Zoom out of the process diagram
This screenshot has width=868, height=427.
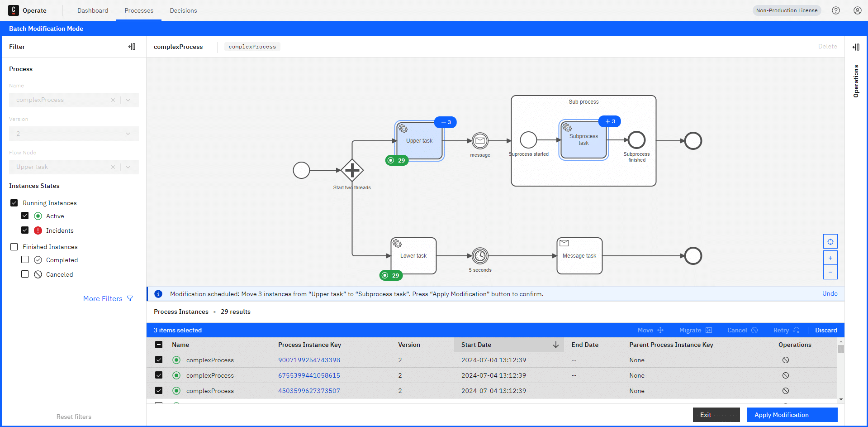pyautogui.click(x=830, y=272)
